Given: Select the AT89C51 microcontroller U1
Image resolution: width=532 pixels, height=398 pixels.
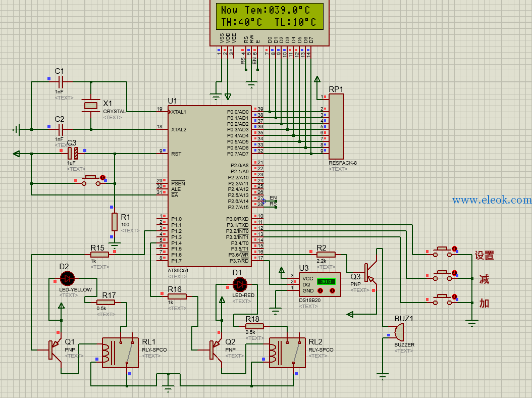Looking at the screenshot, I should point(209,186).
